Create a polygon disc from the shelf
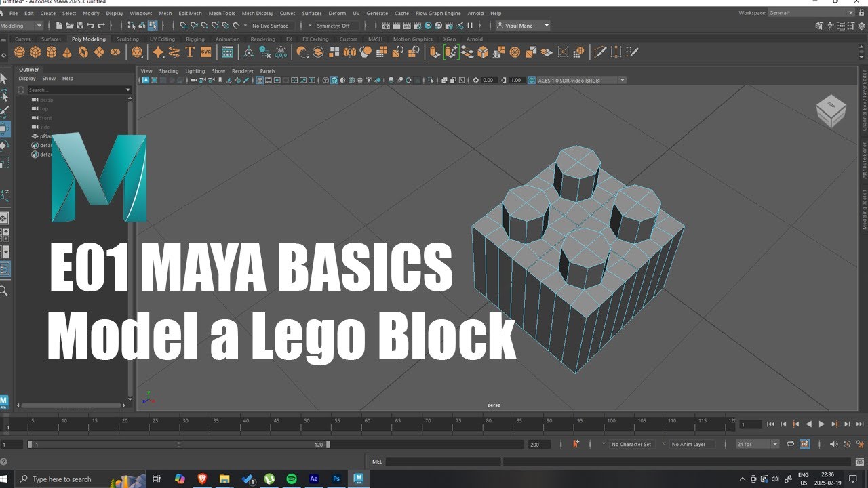 [x=115, y=52]
